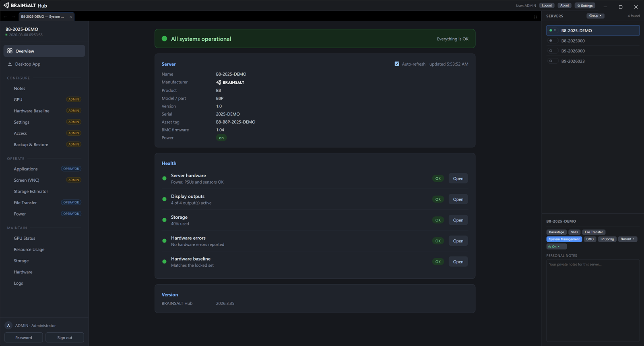
Task: Open the GPU configuration page
Action: tap(44, 99)
